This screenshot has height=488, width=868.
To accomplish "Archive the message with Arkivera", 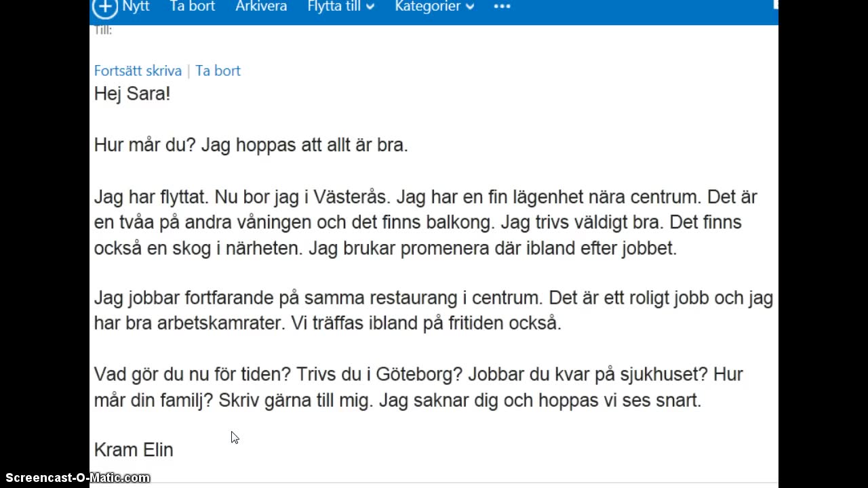I will pos(261,7).
